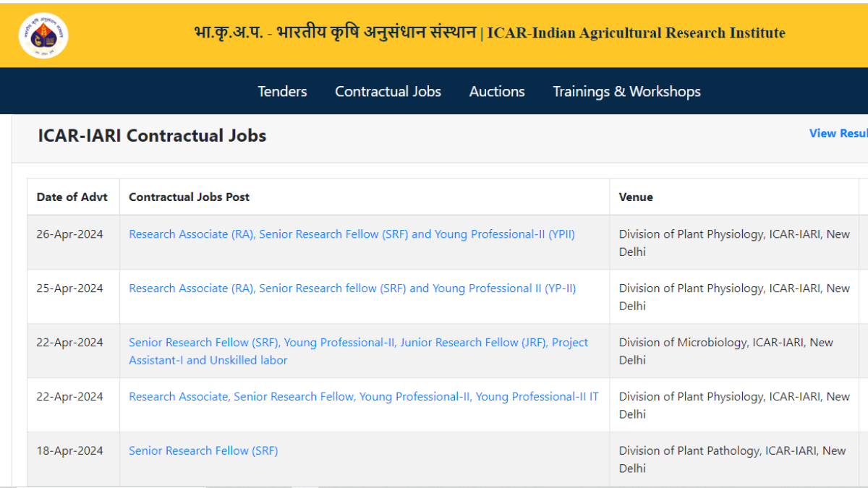The height and width of the screenshot is (488, 868).
Task: Select the Division of Microbiology venue cell
Action: tap(734, 351)
